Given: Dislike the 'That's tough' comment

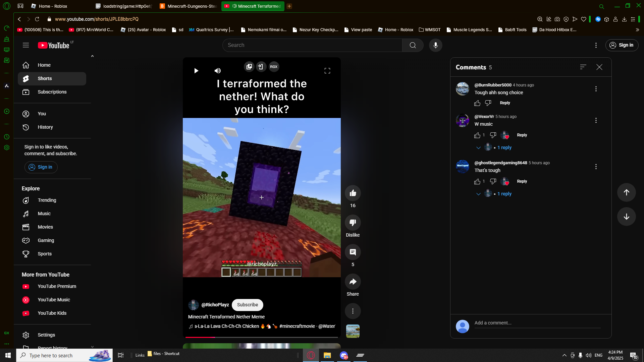Looking at the screenshot, I should click(x=493, y=182).
